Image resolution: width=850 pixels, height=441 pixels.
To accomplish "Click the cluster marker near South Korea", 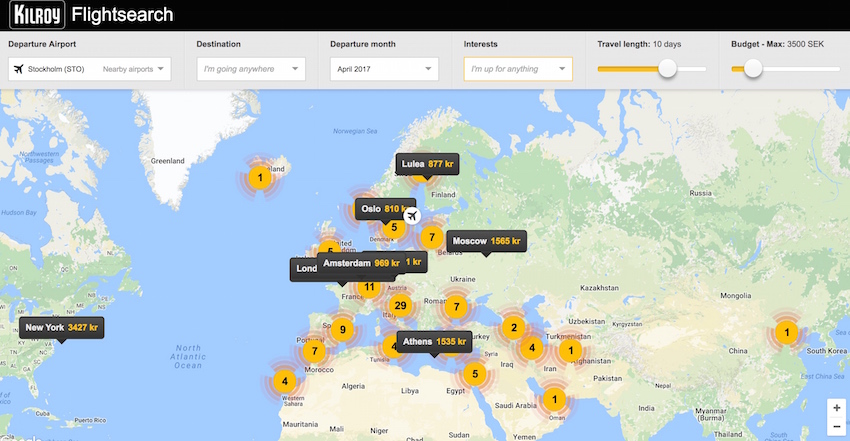I will click(786, 332).
